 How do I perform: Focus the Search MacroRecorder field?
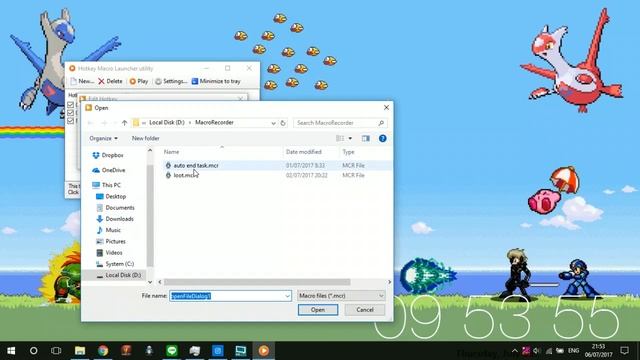point(340,123)
